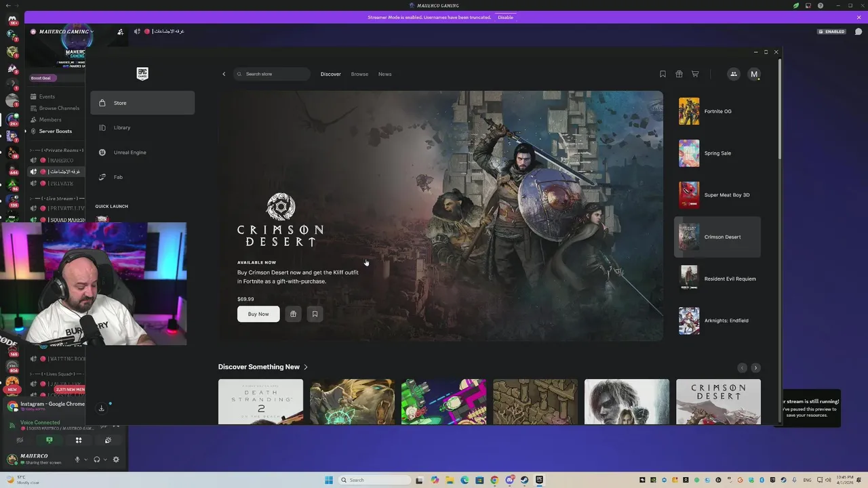Screen dimensions: 868x488
Task: Click the Boost Goal pill
Action: (41, 78)
